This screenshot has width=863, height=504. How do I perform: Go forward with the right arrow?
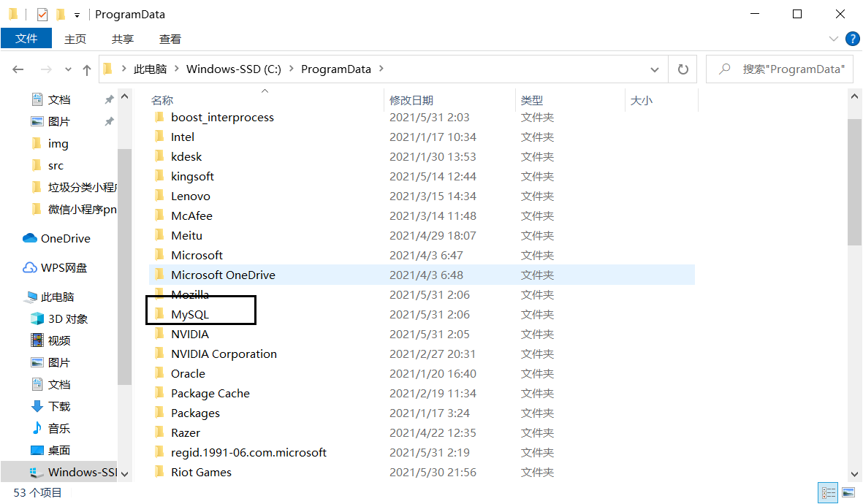click(46, 69)
